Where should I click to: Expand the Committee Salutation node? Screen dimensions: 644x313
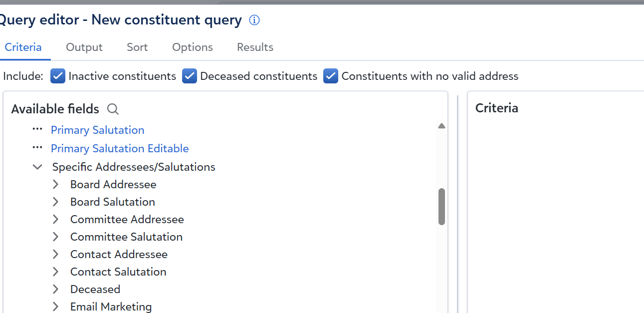pyautogui.click(x=56, y=237)
